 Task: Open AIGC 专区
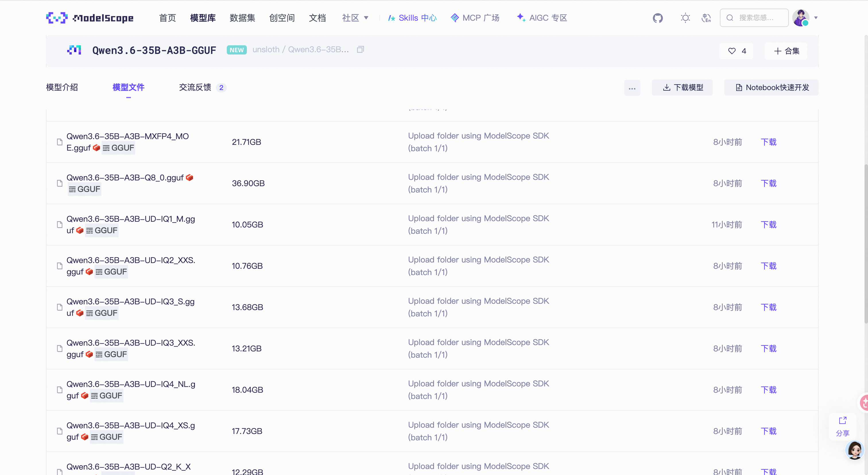coord(542,18)
